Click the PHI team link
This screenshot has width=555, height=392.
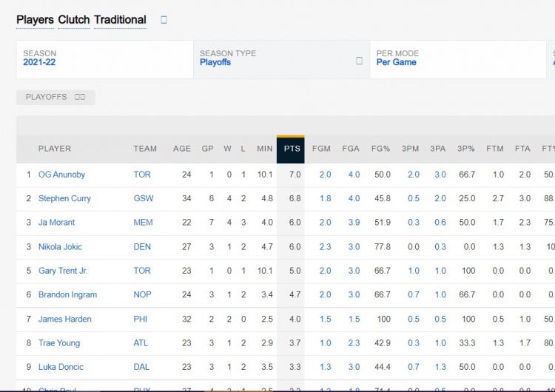coord(140,319)
